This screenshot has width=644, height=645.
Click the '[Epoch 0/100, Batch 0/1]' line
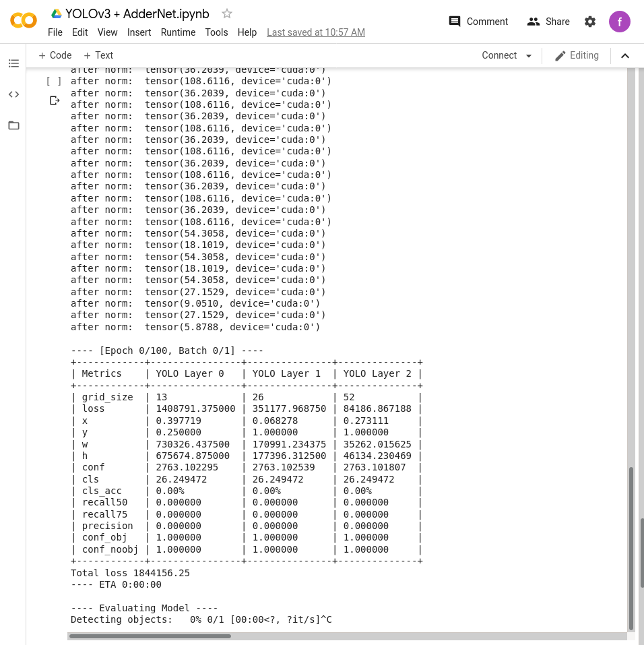click(x=167, y=350)
